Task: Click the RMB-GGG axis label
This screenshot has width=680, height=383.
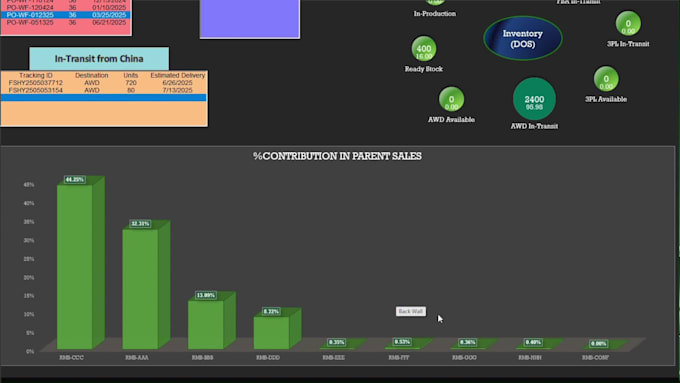Action: pos(464,357)
